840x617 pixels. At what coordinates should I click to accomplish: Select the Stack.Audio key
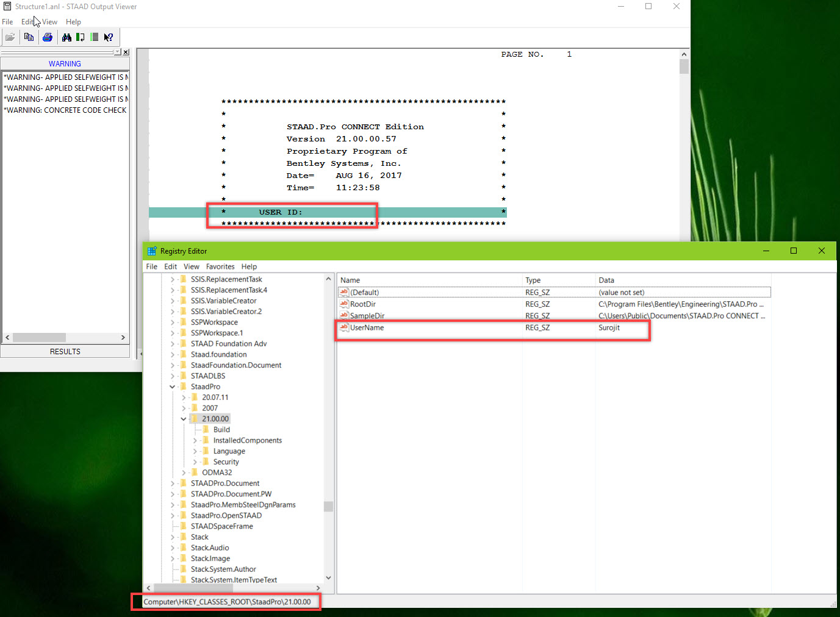(x=210, y=547)
